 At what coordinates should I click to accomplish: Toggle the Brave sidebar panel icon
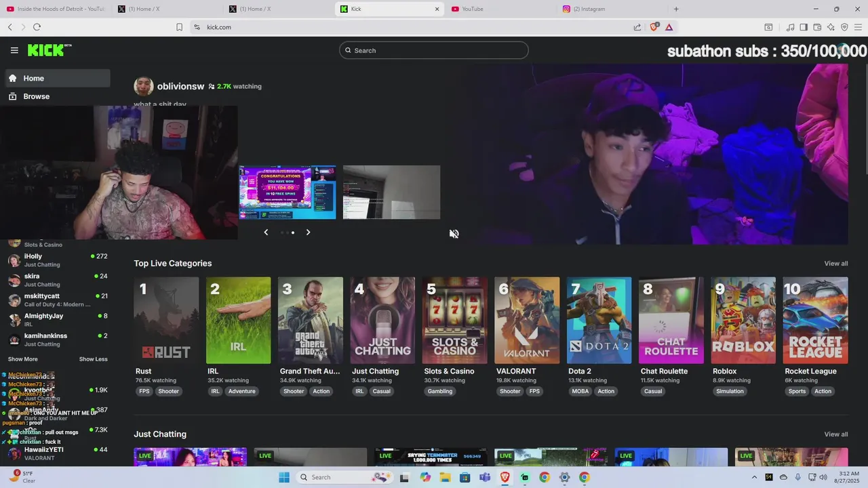pyautogui.click(x=804, y=27)
